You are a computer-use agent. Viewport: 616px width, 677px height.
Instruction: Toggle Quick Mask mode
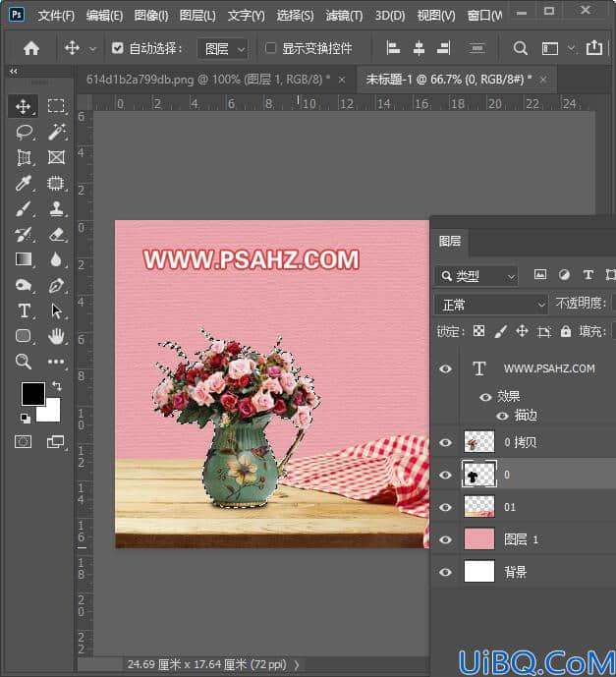point(24,441)
